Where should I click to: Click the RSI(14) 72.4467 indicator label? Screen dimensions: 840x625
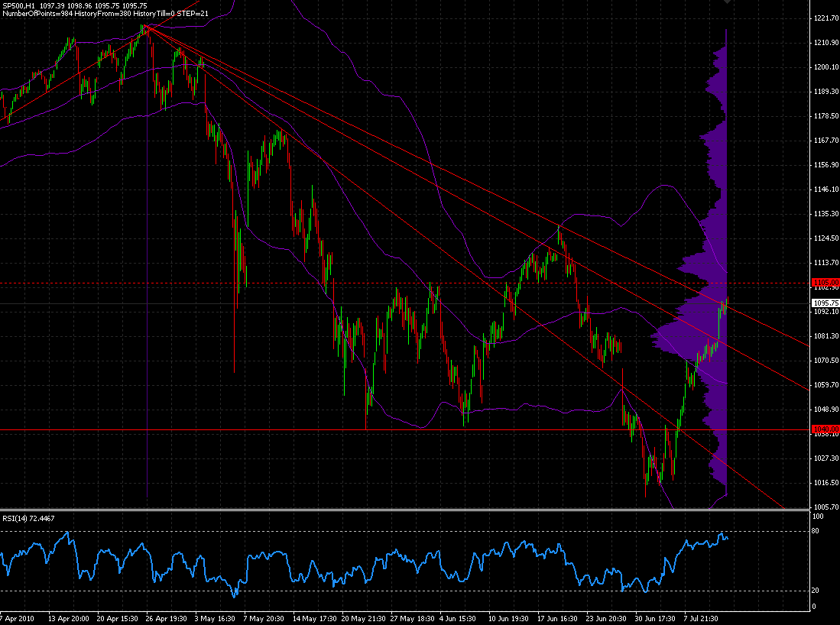(x=28, y=518)
